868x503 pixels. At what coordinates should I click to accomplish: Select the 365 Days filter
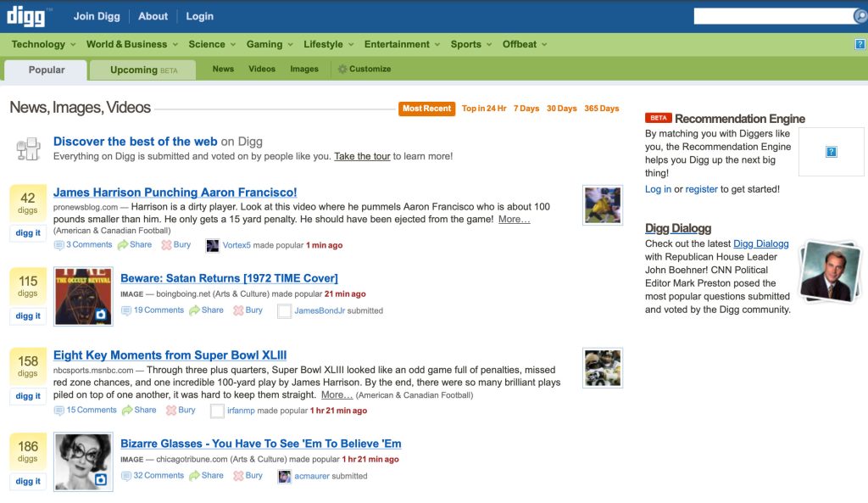pos(601,109)
